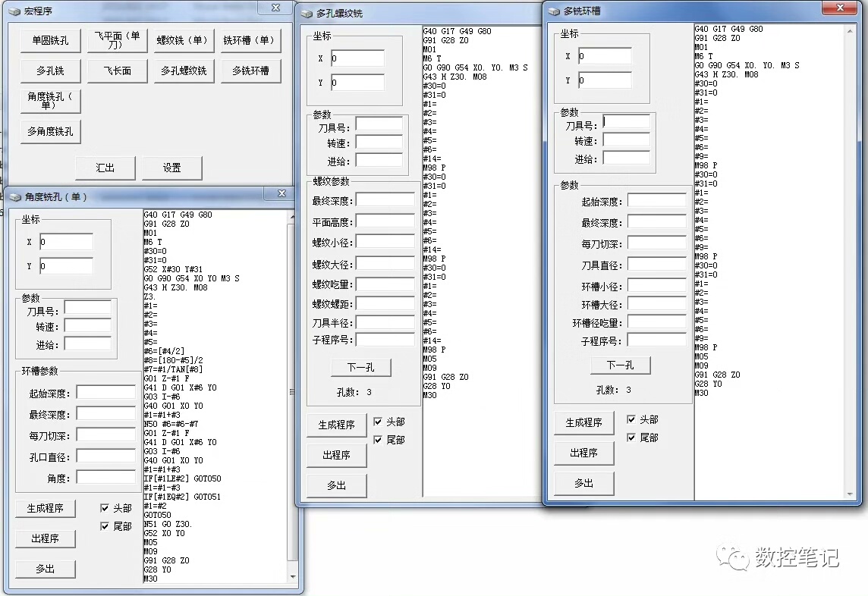
Task: Click scroll-down arrow of 多铣环槽 code list
Action: click(850, 494)
